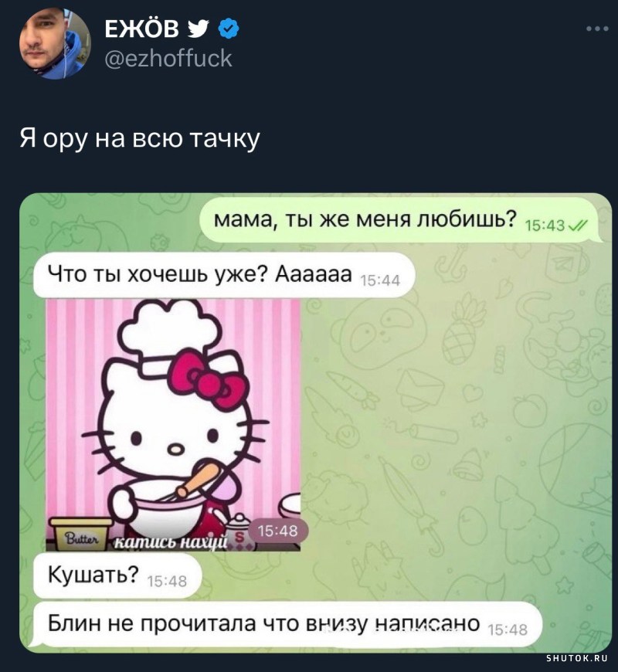The height and width of the screenshot is (672, 618).
Task: Open the @ezhoffuck handle link
Action: point(168,59)
